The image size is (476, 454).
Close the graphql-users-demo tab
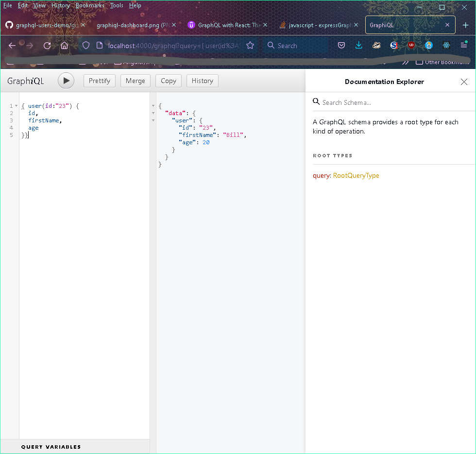pos(83,25)
